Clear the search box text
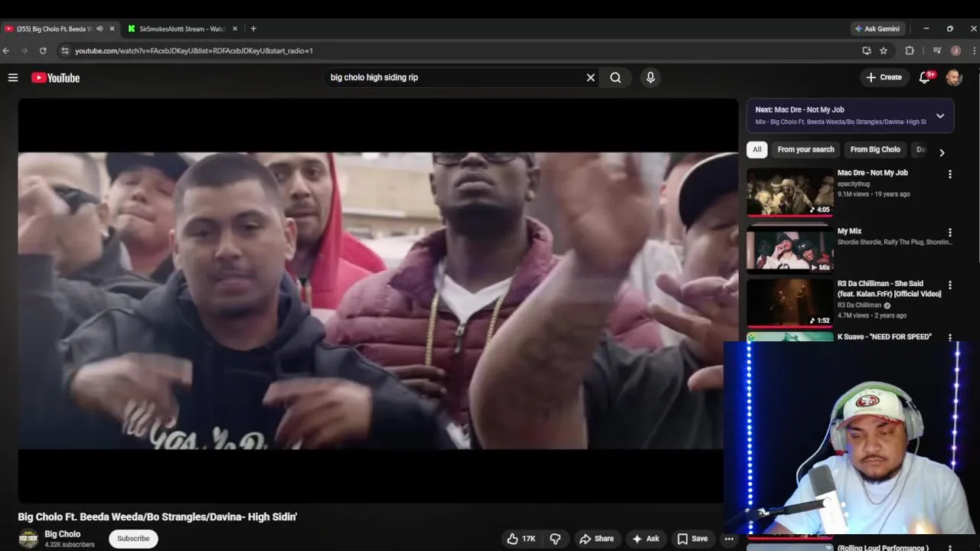Viewport: 980px width, 551px height. (x=590, y=77)
